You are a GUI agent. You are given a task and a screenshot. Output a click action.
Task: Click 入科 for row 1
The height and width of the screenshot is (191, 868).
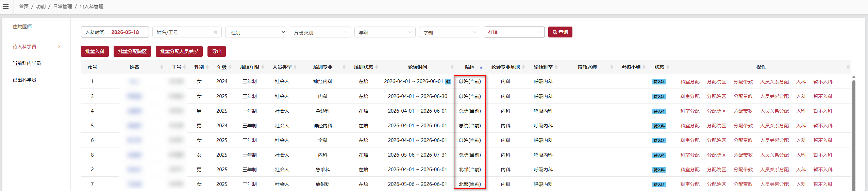pos(801,82)
